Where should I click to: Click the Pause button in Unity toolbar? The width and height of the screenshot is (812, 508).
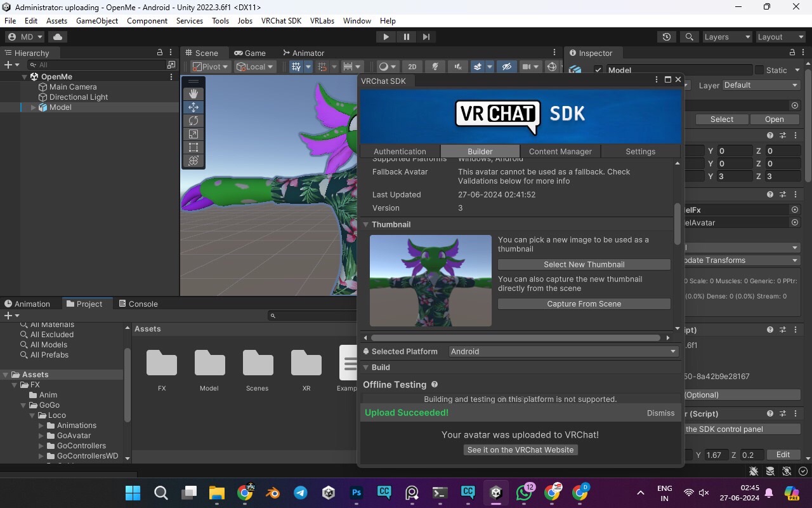click(x=406, y=37)
